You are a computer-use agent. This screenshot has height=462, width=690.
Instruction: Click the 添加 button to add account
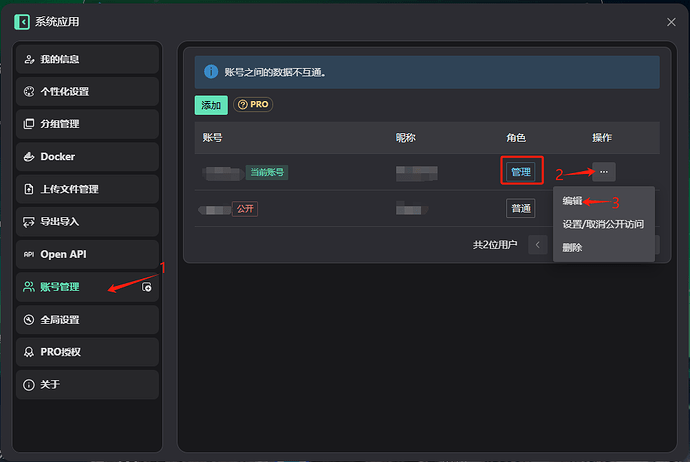(x=211, y=105)
